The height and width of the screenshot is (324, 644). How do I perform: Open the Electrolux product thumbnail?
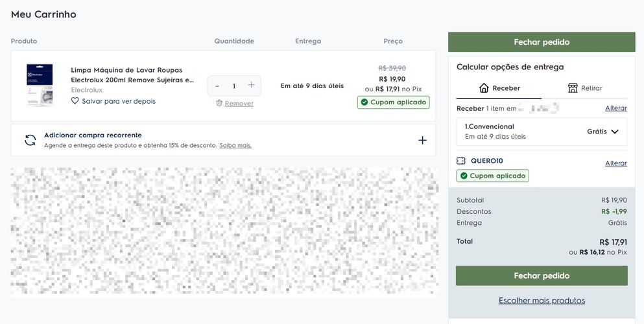click(40, 84)
